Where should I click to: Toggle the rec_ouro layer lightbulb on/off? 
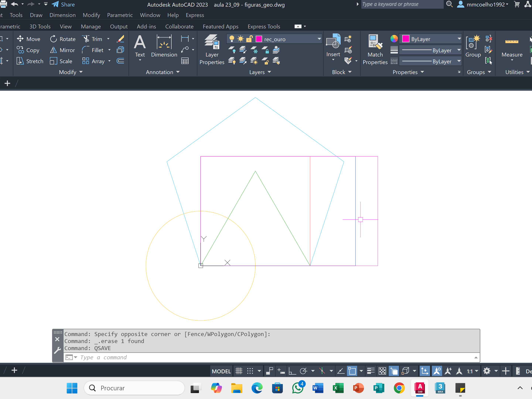tap(232, 39)
